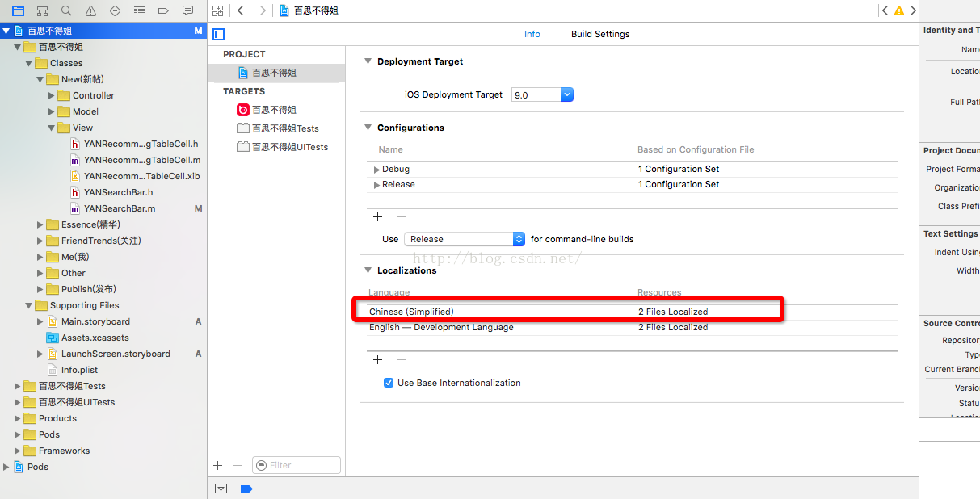This screenshot has width=980, height=499.
Task: Go forward with the right chevron
Action: [x=262, y=10]
